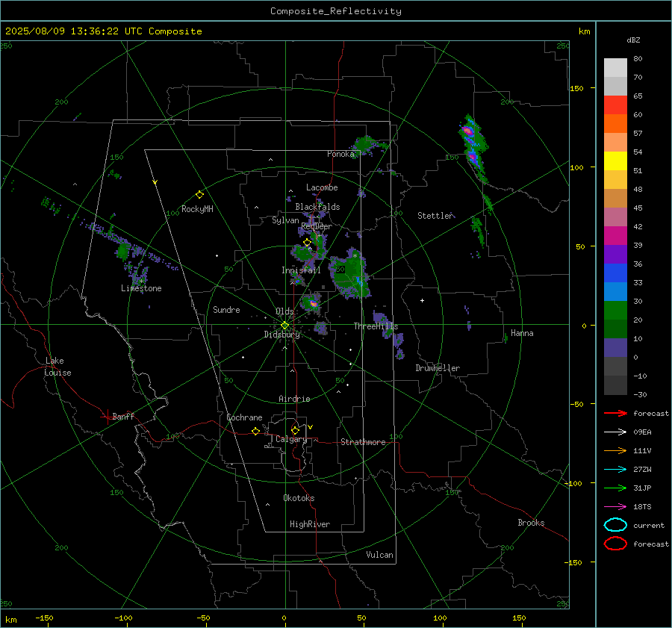The image size is (672, 628).
Task: Click the green echo east of Innisfail
Action: click(x=349, y=274)
